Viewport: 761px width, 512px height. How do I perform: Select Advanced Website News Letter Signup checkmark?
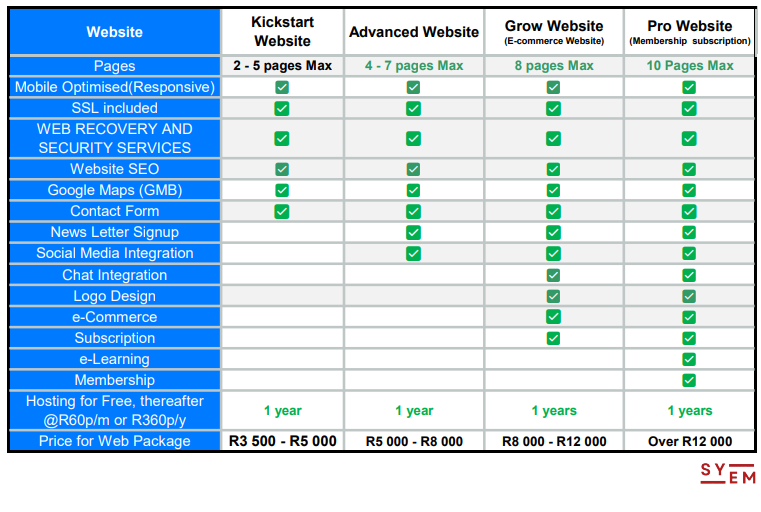pyautogui.click(x=413, y=232)
